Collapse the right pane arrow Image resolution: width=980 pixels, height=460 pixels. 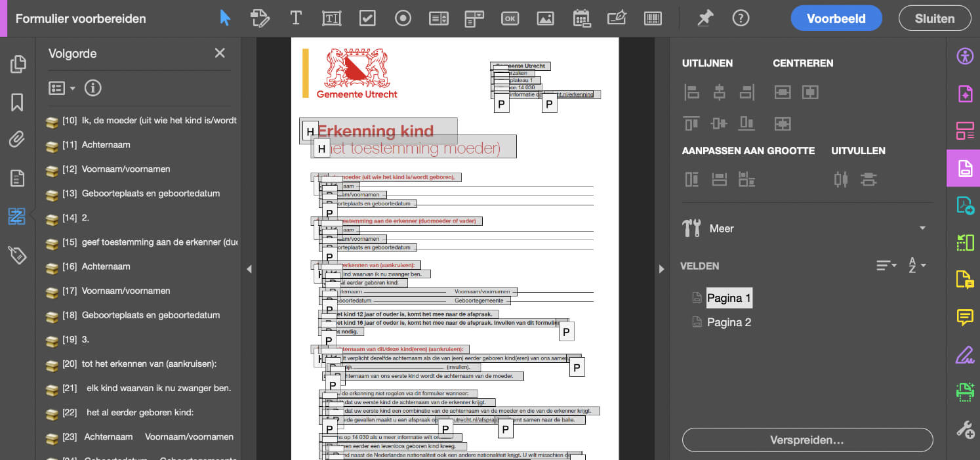(663, 268)
